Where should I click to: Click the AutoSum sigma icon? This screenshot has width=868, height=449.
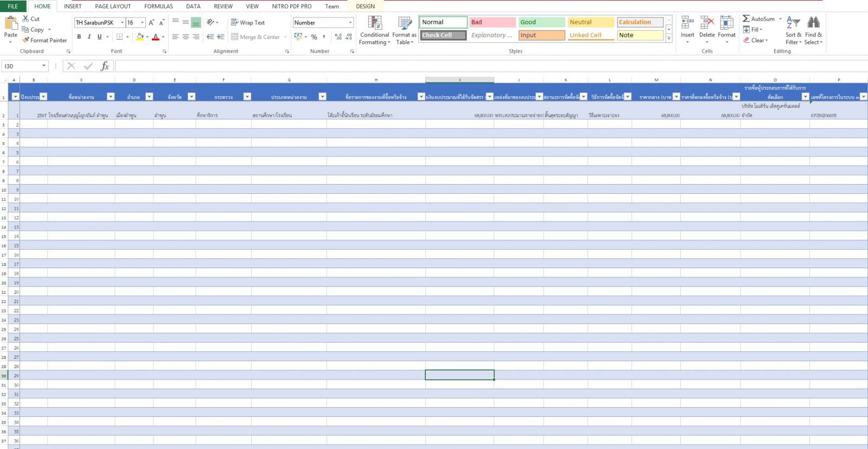(x=746, y=18)
